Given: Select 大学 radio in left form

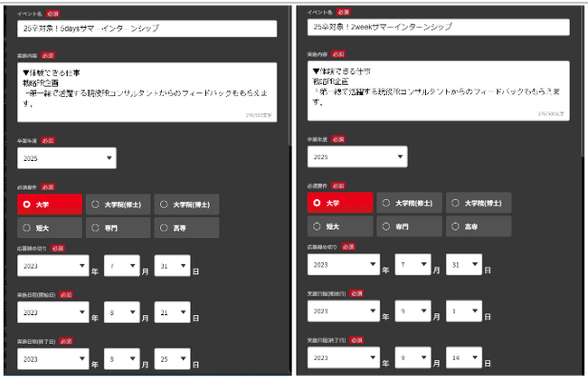Looking at the screenshot, I should pos(50,205).
